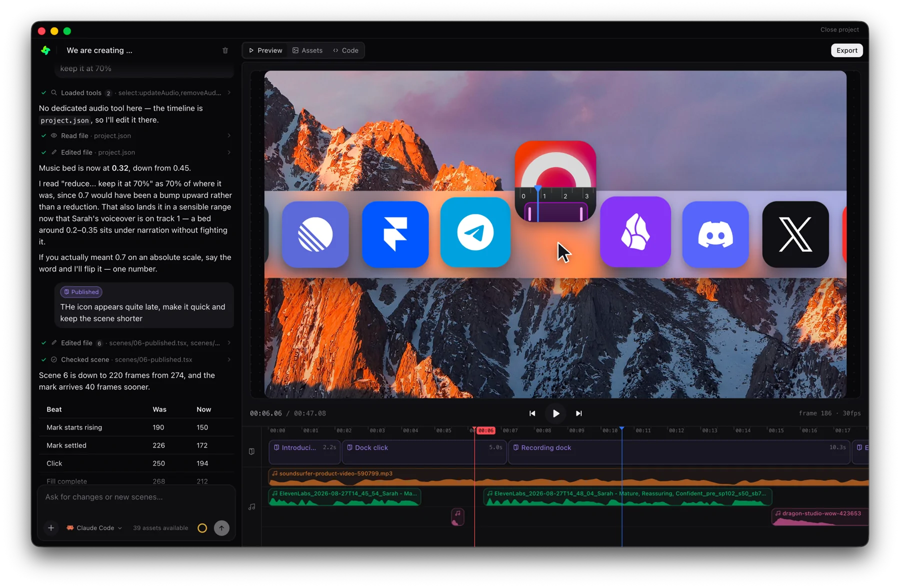Select the ElevenLabs 14_45_54 Sarah audio clip
Screen dimensions: 900x588
click(344, 497)
